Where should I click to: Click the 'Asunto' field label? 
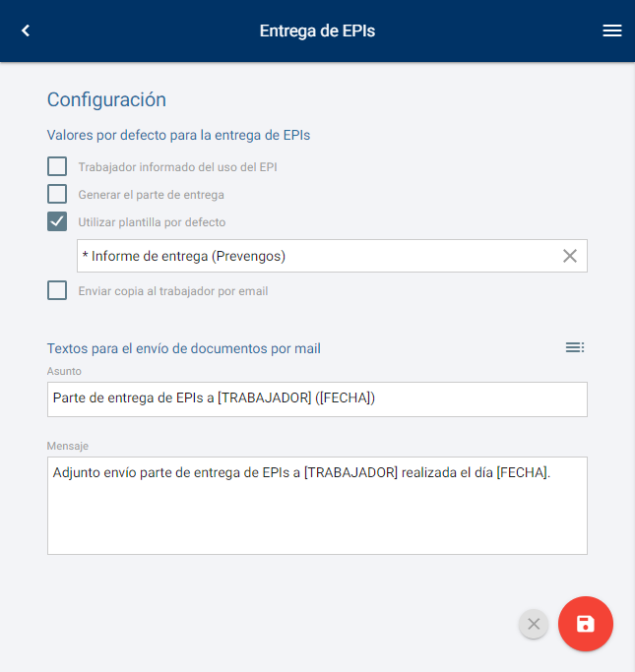64,371
